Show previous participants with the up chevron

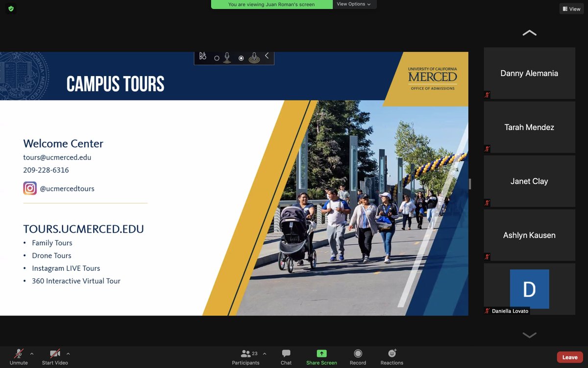[x=529, y=33]
